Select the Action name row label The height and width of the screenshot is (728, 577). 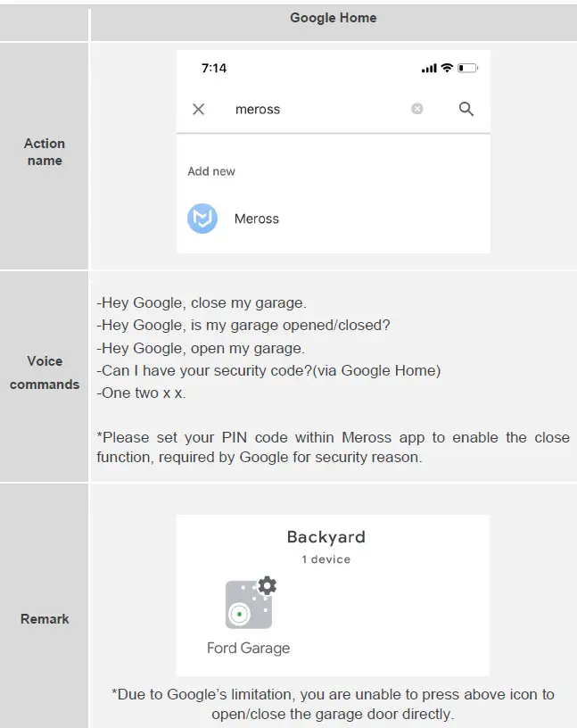point(45,152)
